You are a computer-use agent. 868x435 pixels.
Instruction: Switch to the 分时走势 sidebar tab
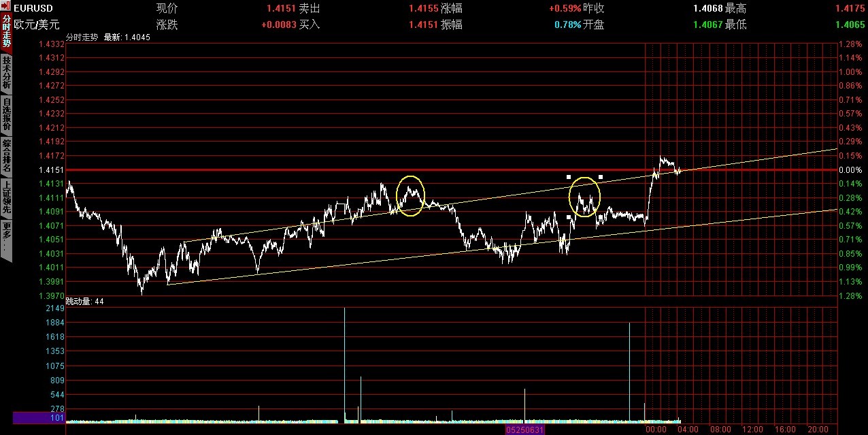[6, 32]
